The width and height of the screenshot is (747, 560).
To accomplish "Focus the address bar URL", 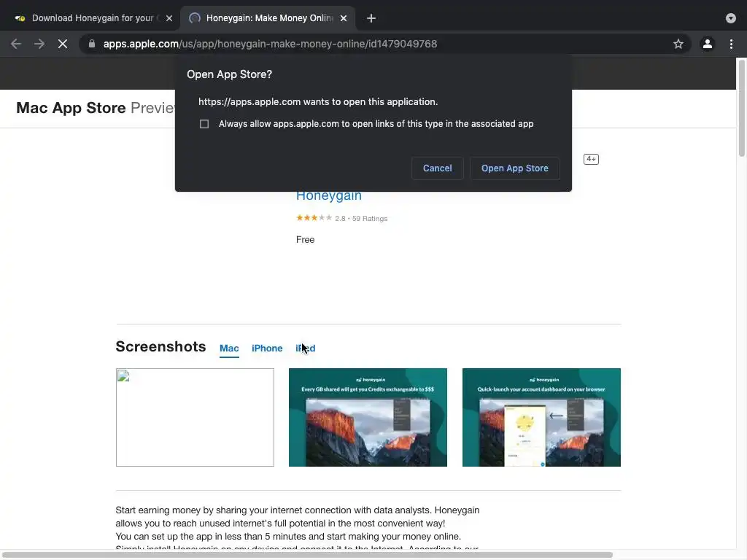I will click(x=270, y=44).
